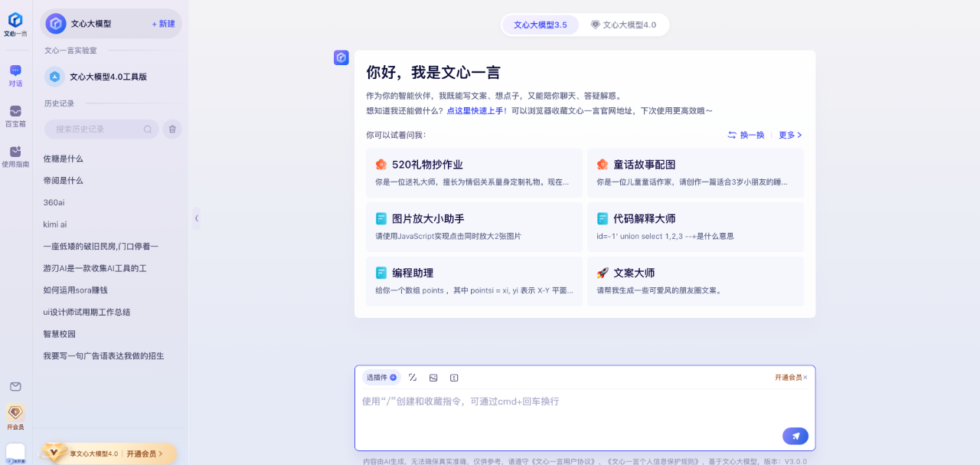Click the image upload icon in input bar

coord(433,377)
